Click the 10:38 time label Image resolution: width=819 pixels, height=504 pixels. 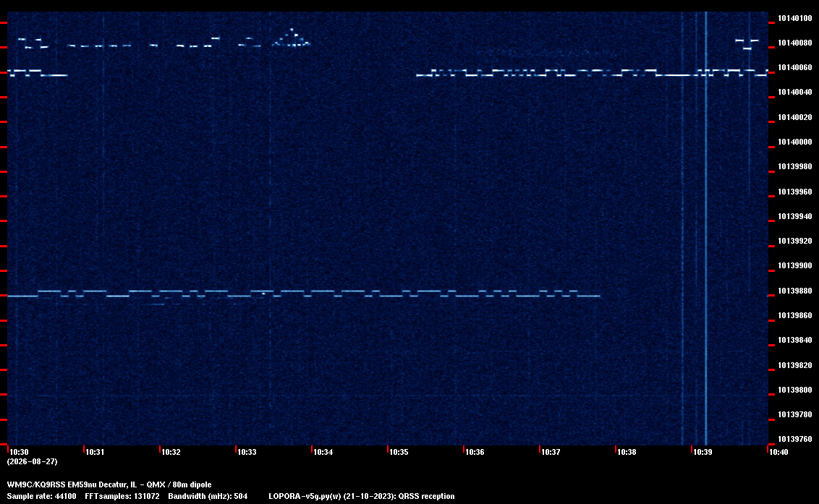[627, 452]
